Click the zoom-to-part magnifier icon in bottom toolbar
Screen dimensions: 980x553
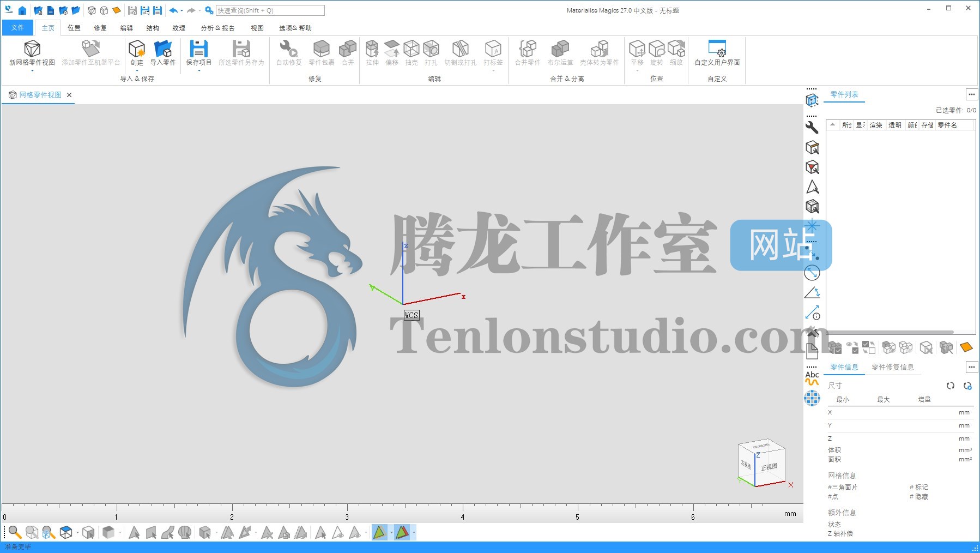coord(49,532)
